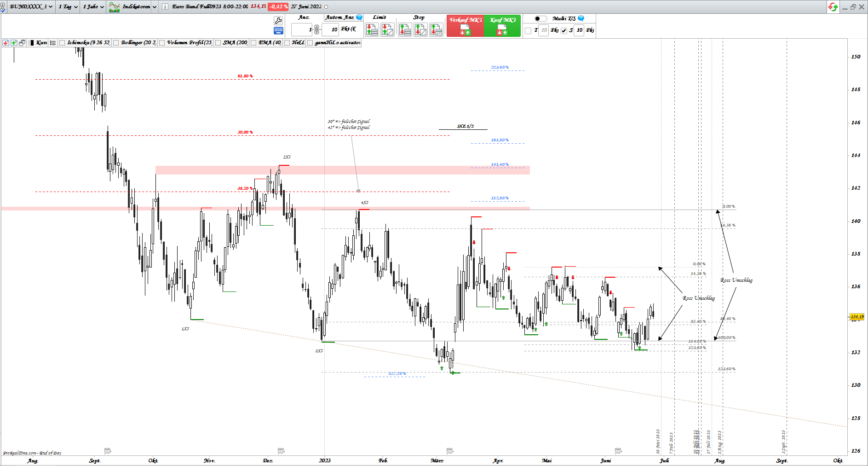Click the Indikatoren chart icon
Screen dimensions: 868x466
(x=114, y=7)
